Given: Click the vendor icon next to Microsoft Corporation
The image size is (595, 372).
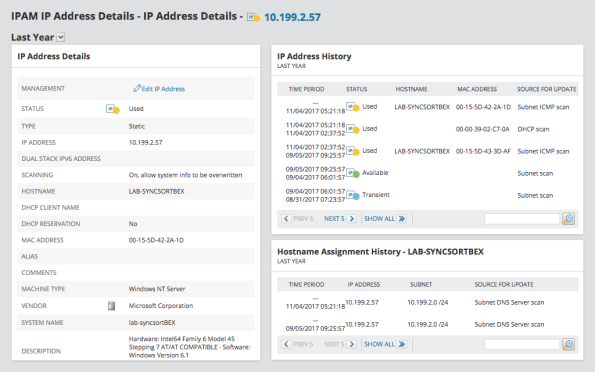Looking at the screenshot, I should click(111, 306).
